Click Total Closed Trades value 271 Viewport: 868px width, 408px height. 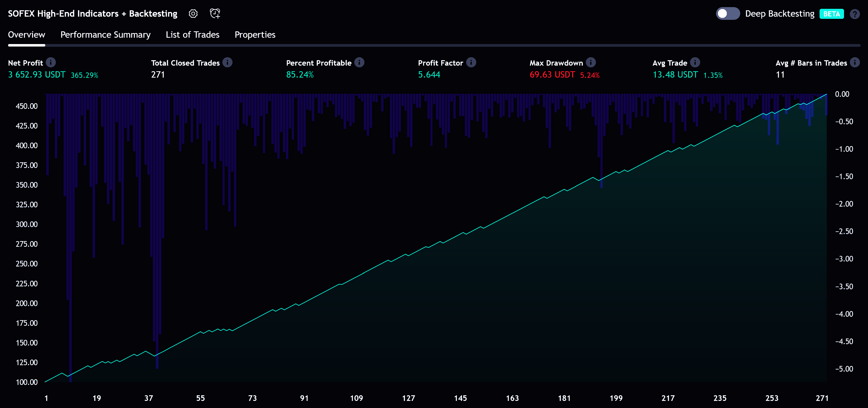[158, 74]
